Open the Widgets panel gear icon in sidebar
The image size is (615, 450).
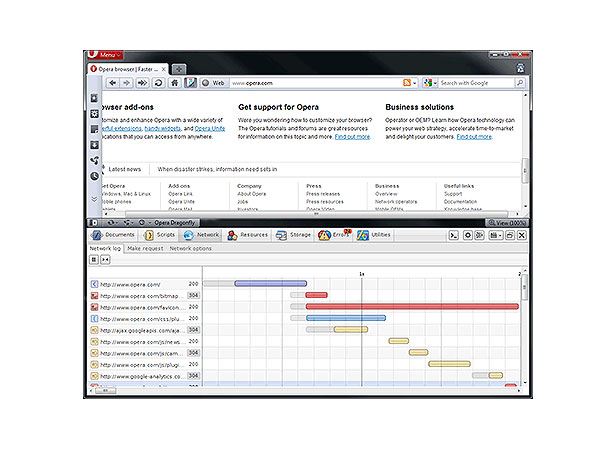pos(94,114)
